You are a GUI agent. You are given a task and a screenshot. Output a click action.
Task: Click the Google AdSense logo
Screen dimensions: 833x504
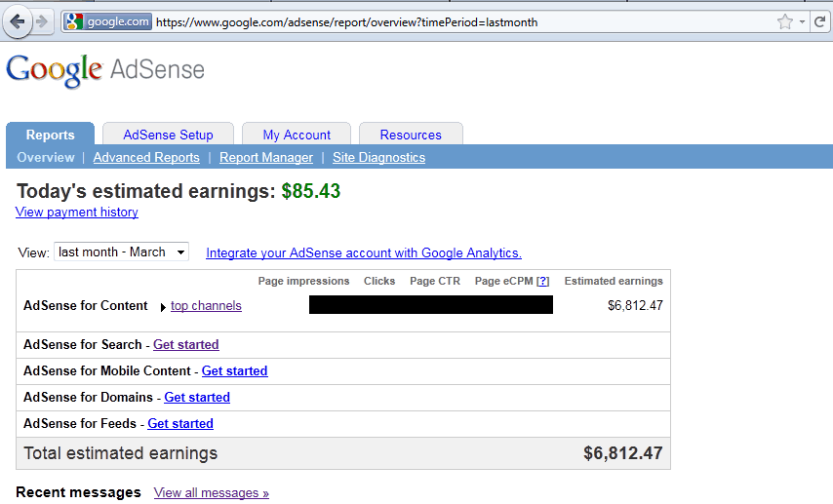coord(105,70)
